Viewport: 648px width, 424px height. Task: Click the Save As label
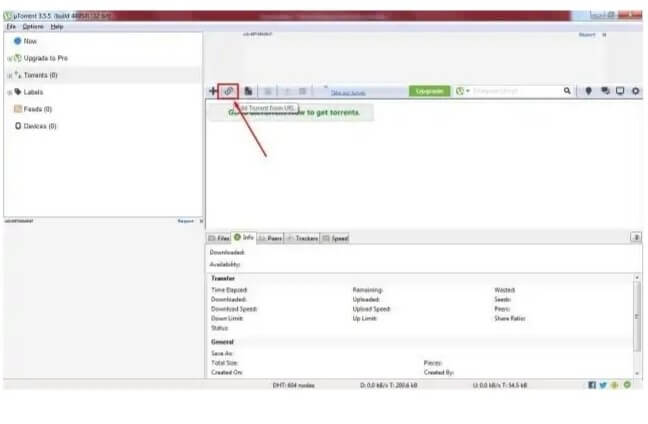tap(222, 353)
